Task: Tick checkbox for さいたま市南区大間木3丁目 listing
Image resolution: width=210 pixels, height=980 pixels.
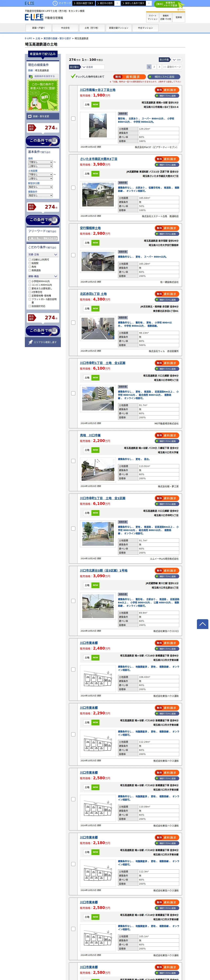Action: pos(73,188)
